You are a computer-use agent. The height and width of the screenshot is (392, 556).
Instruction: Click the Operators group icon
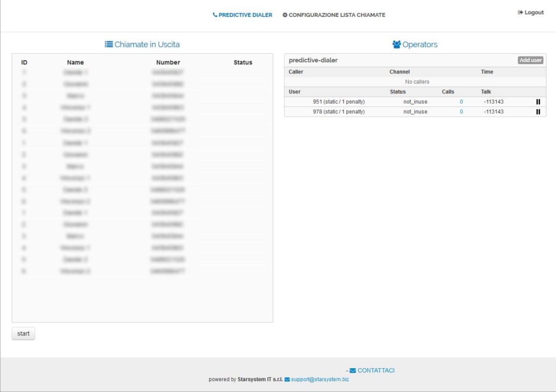(396, 45)
